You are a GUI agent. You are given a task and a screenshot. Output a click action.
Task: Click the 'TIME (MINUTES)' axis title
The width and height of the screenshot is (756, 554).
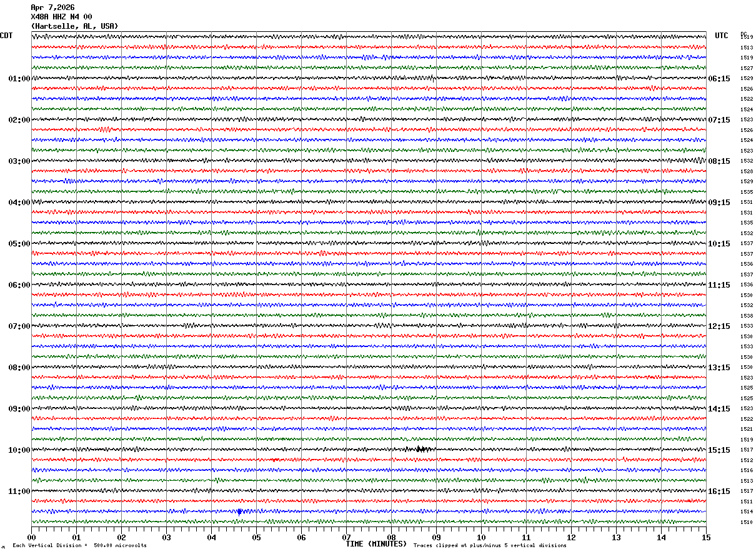[376, 544]
